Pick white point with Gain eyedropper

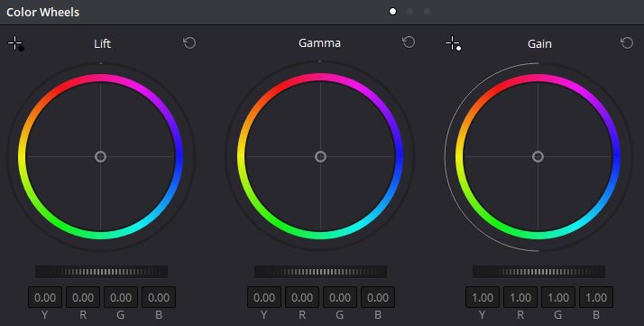pos(454,43)
